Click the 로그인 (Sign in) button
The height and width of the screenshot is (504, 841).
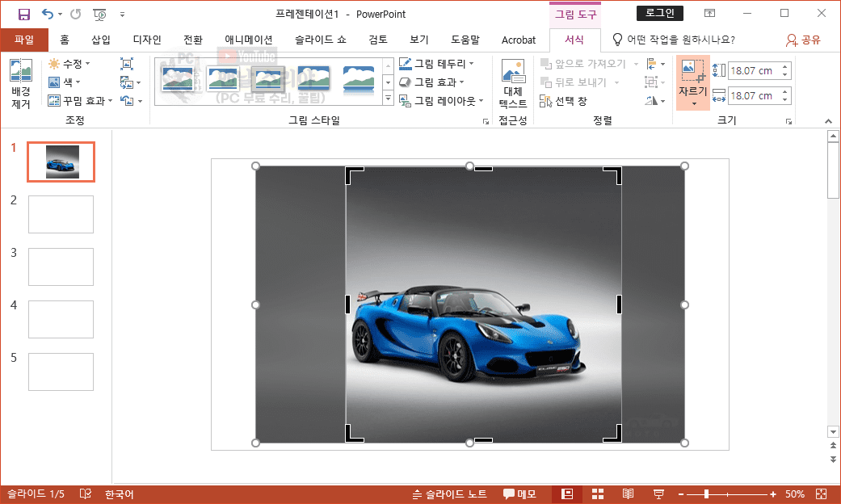pos(659,14)
